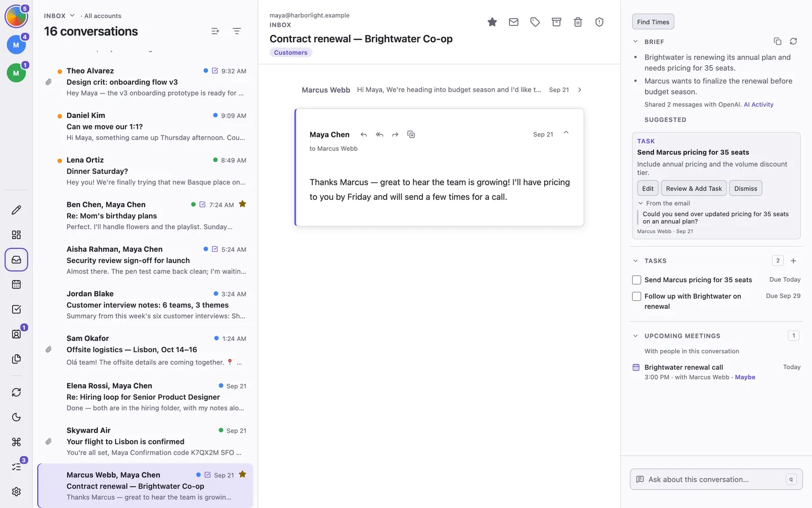Add a new task with plus icon
The height and width of the screenshot is (508, 812).
pyautogui.click(x=793, y=261)
